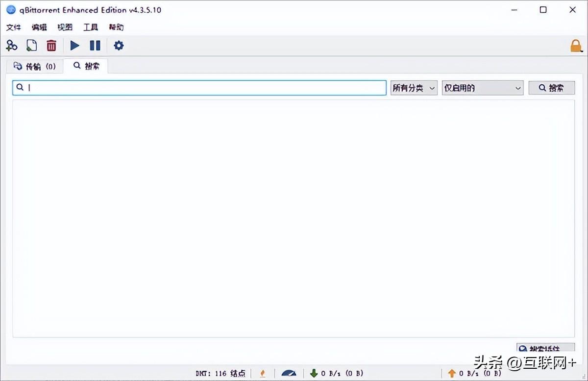Screen dimensions: 588x381
Task: Maximize the qBittorrent window
Action: tap(543, 10)
